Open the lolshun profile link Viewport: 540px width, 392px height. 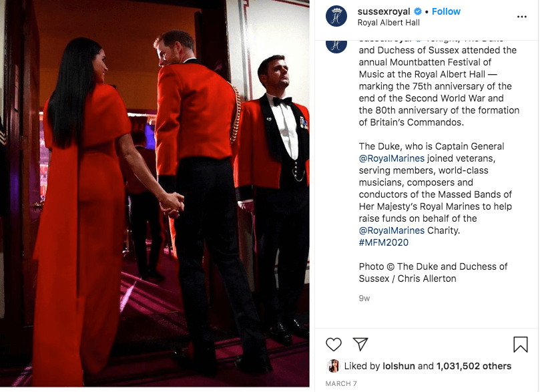point(398,366)
